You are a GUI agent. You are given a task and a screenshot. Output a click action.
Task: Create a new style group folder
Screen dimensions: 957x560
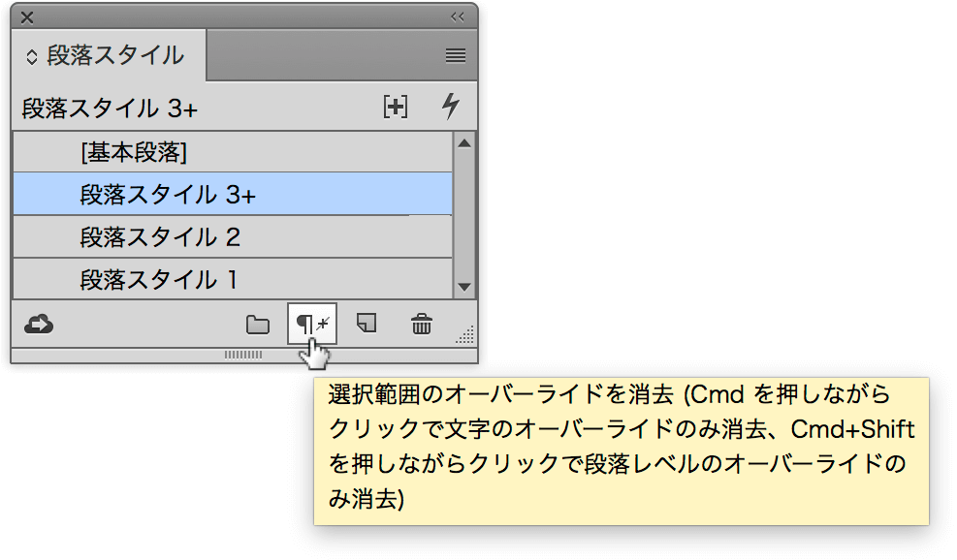pyautogui.click(x=258, y=325)
